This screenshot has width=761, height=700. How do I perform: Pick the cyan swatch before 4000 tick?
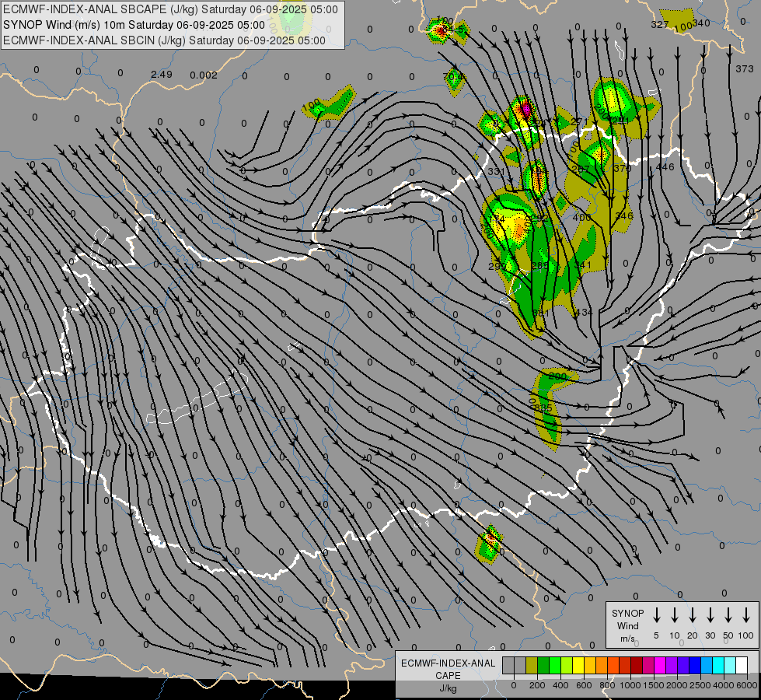coord(719,665)
